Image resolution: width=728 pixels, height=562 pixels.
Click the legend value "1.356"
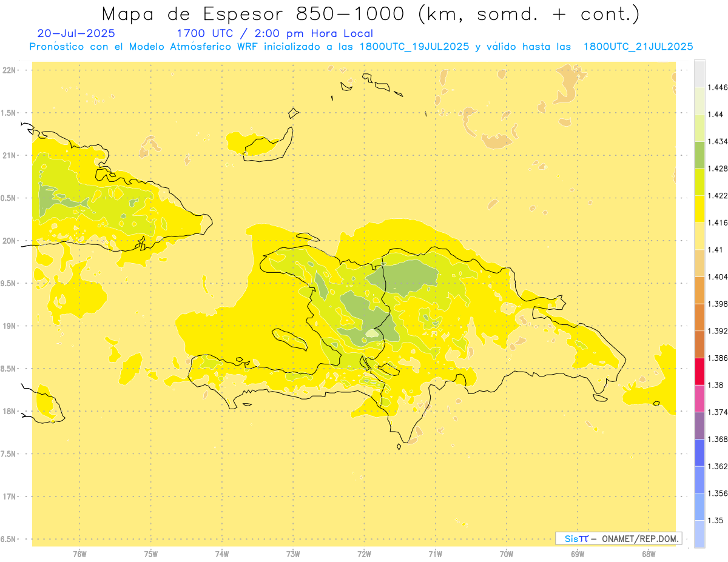coord(718,493)
